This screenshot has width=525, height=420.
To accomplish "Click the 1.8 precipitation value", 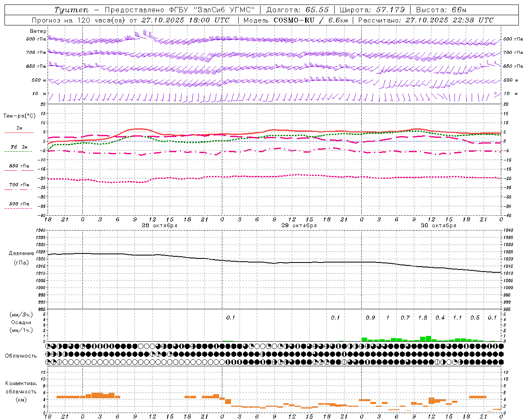I will tap(422, 317).
